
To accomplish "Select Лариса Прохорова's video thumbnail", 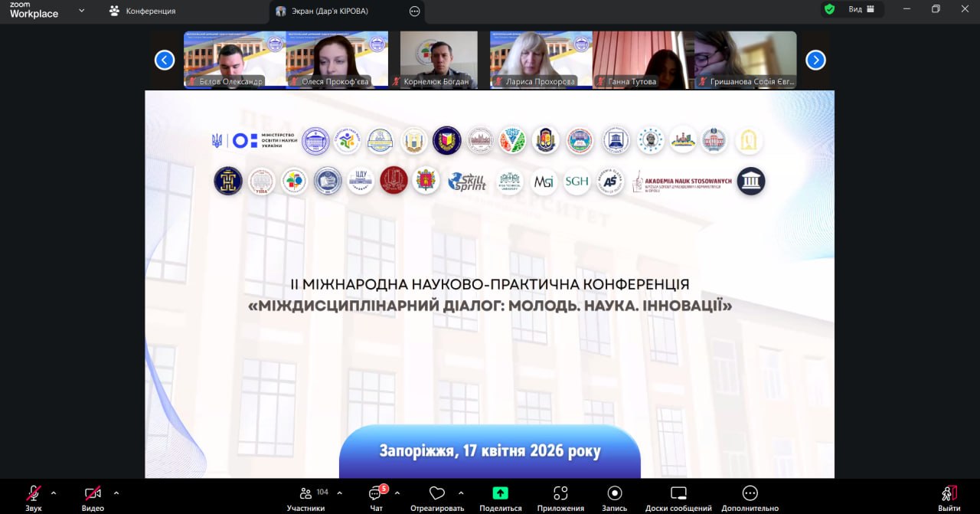I will point(541,60).
